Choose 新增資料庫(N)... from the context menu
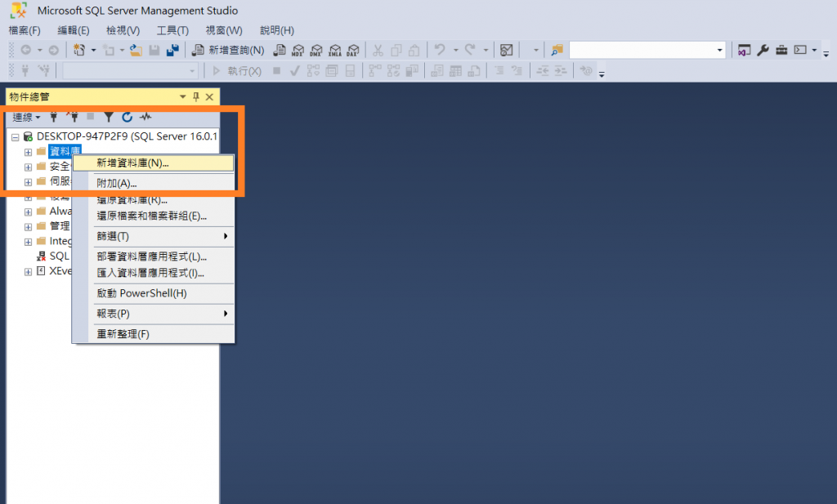This screenshot has width=837, height=504. 154,163
